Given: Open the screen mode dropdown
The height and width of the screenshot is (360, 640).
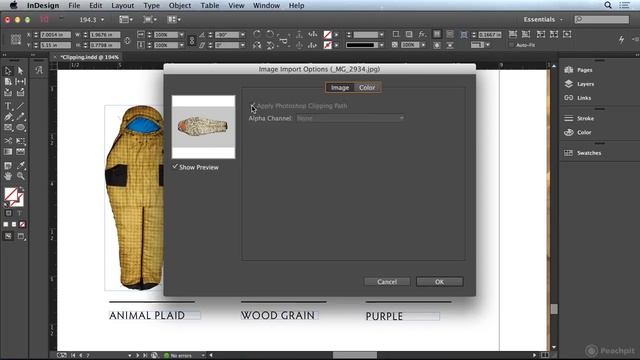Looking at the screenshot, I should (149, 20).
